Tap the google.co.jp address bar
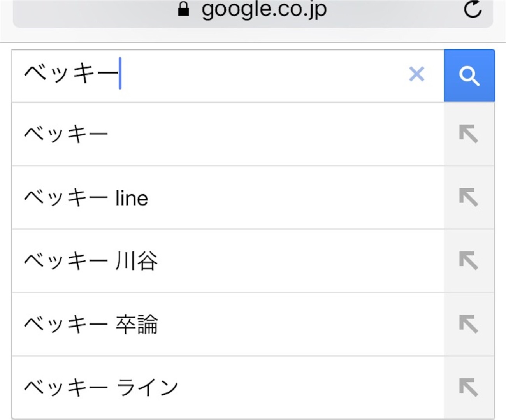The width and height of the screenshot is (506, 420). (x=264, y=10)
